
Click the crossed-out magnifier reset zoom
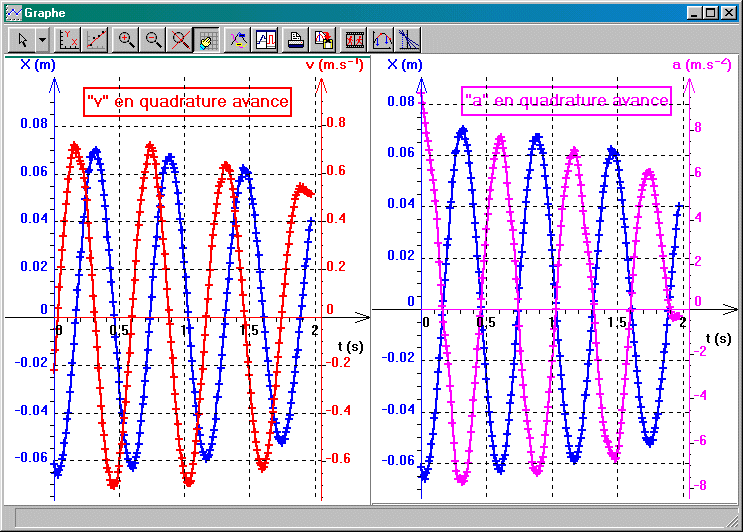pyautogui.click(x=180, y=40)
